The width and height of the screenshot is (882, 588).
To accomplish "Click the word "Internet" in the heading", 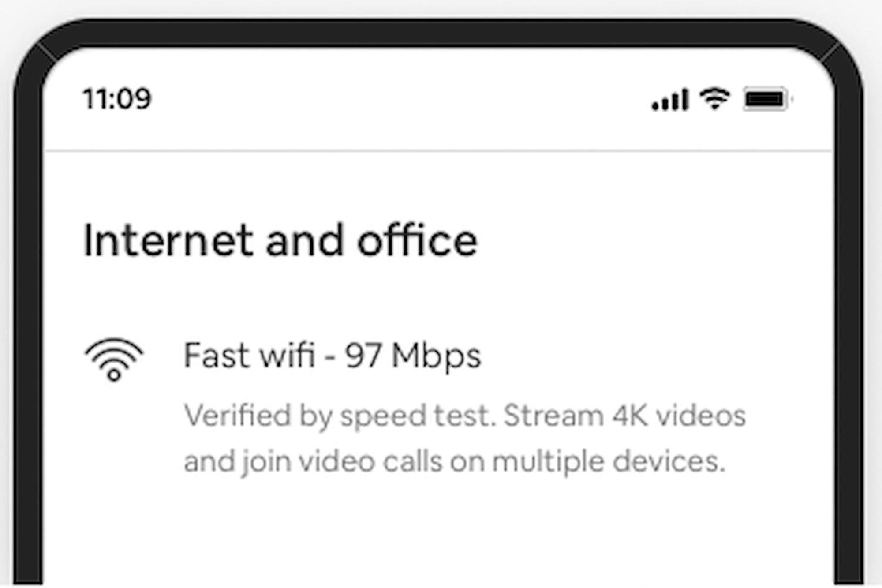I will point(168,240).
